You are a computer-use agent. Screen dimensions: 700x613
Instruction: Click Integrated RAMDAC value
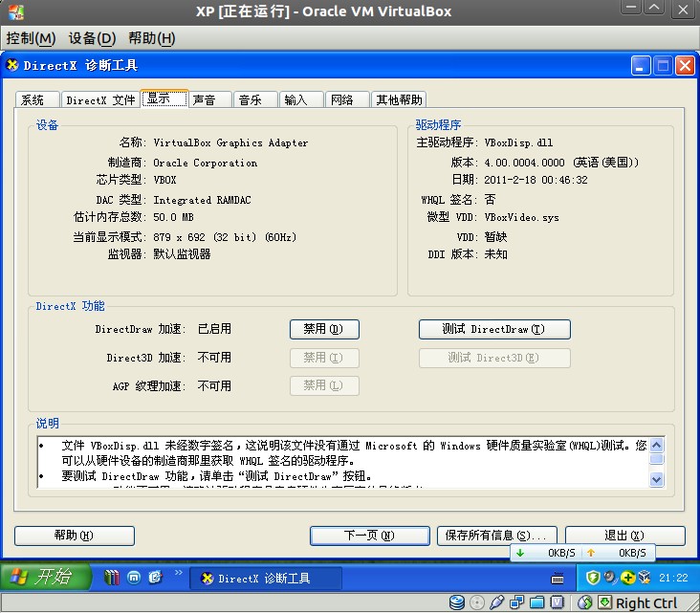(202, 200)
